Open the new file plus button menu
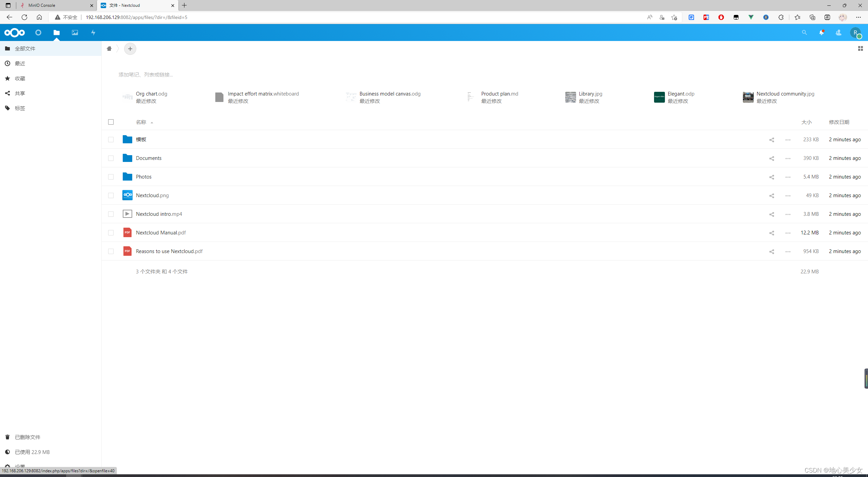This screenshot has height=477, width=868. pyautogui.click(x=130, y=49)
